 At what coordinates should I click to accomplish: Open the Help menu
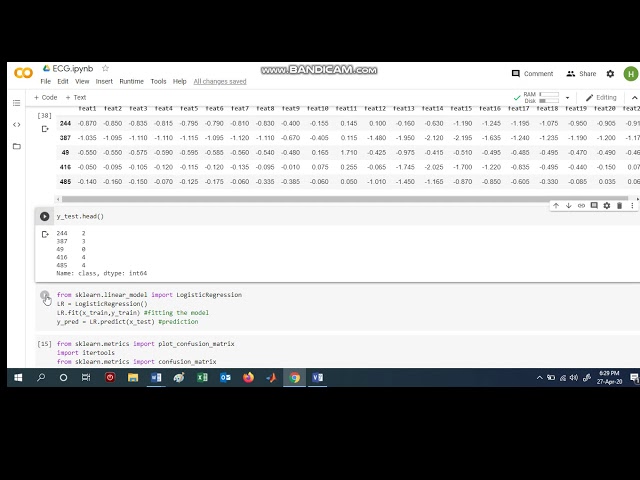click(x=179, y=81)
